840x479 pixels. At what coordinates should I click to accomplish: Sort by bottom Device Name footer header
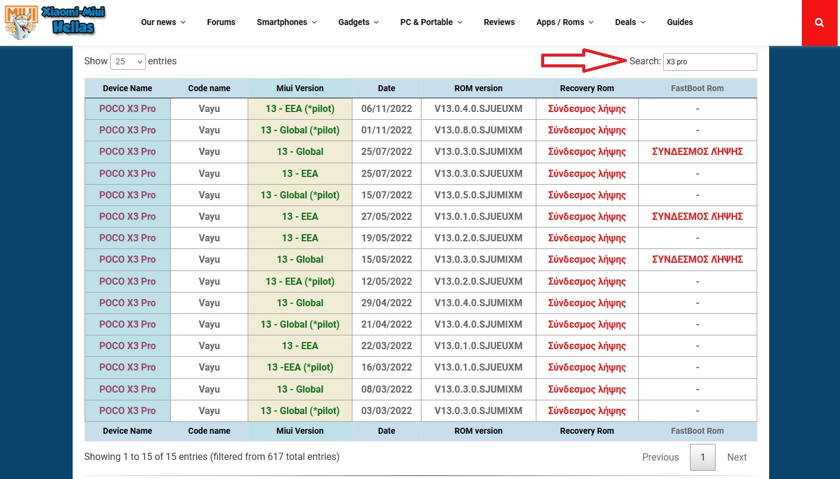click(128, 431)
